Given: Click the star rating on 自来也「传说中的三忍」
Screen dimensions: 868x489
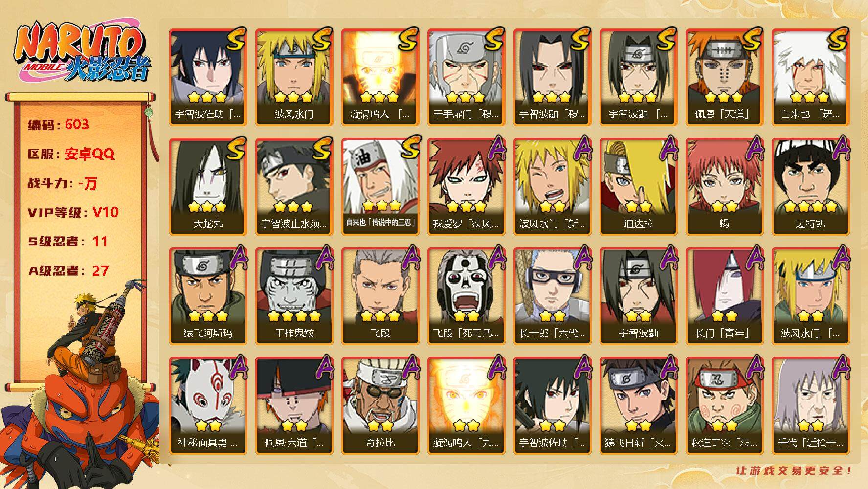Looking at the screenshot, I should [381, 205].
